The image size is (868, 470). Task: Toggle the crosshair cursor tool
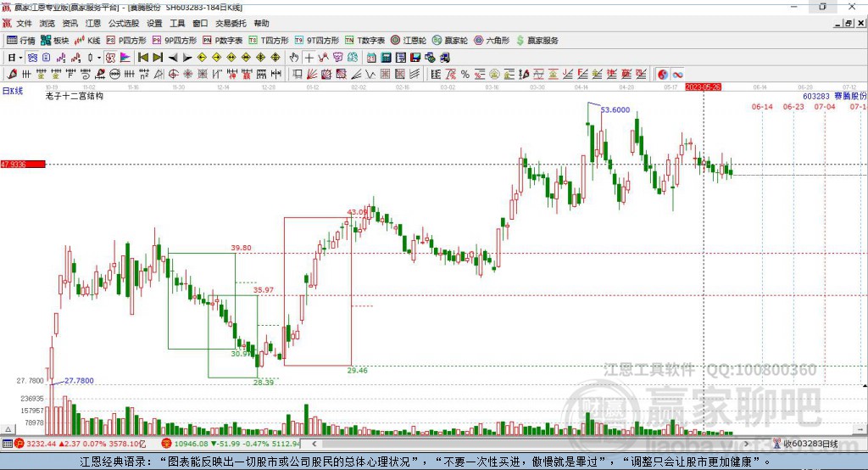click(x=309, y=58)
